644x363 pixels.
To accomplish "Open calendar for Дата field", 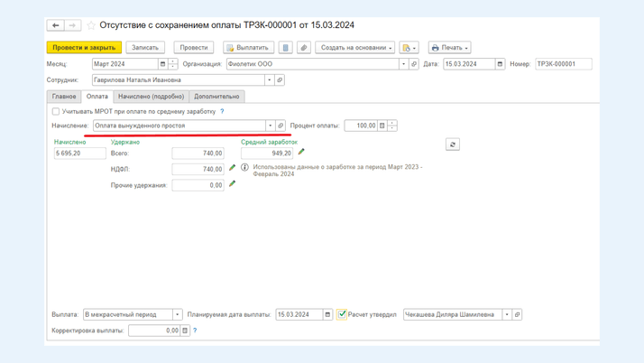I will [500, 64].
